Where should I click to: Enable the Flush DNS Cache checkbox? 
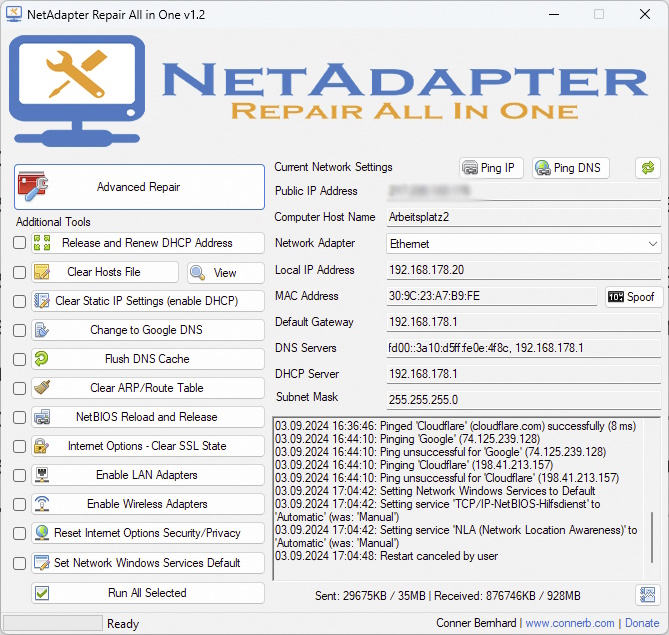(x=19, y=359)
